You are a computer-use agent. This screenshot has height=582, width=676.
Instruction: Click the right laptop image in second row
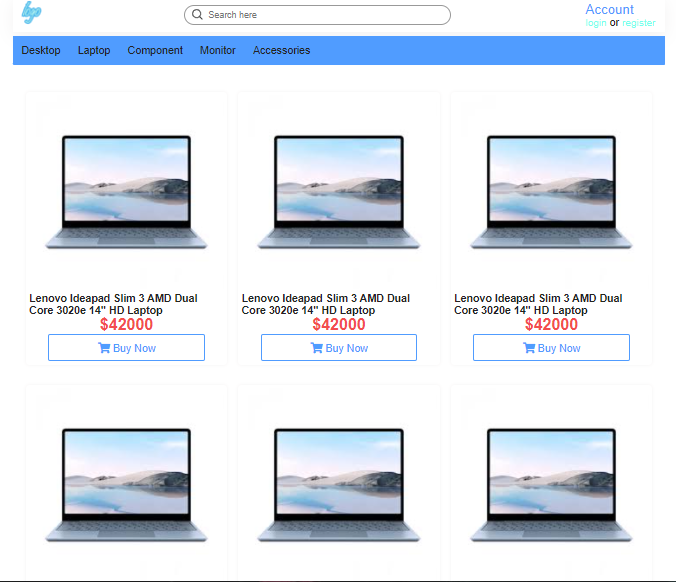coord(551,485)
